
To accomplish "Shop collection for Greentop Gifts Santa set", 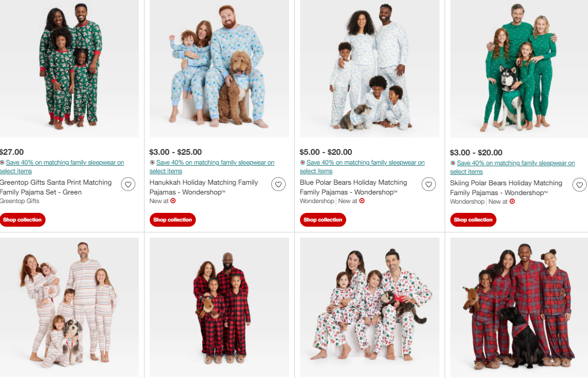I will coord(22,220).
